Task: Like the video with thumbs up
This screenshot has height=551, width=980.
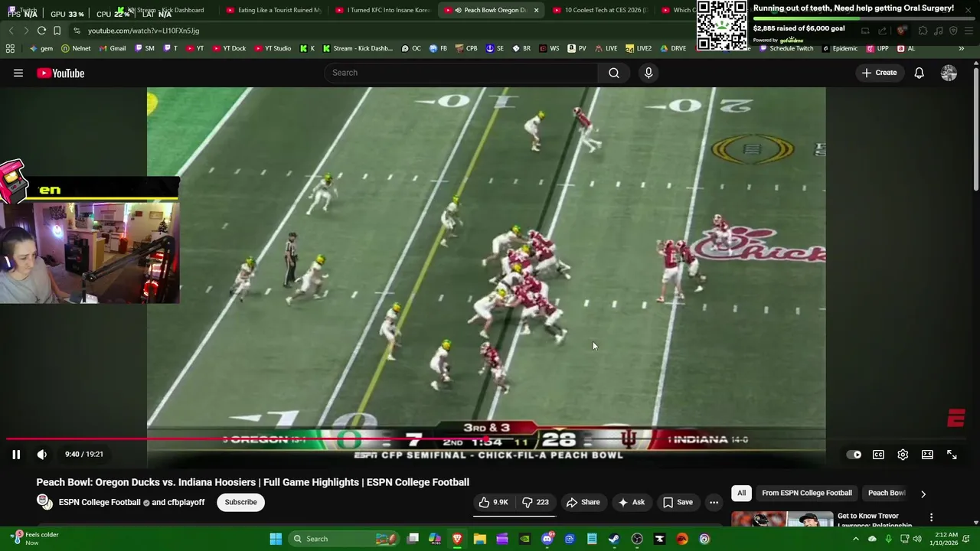Action: coord(493,502)
